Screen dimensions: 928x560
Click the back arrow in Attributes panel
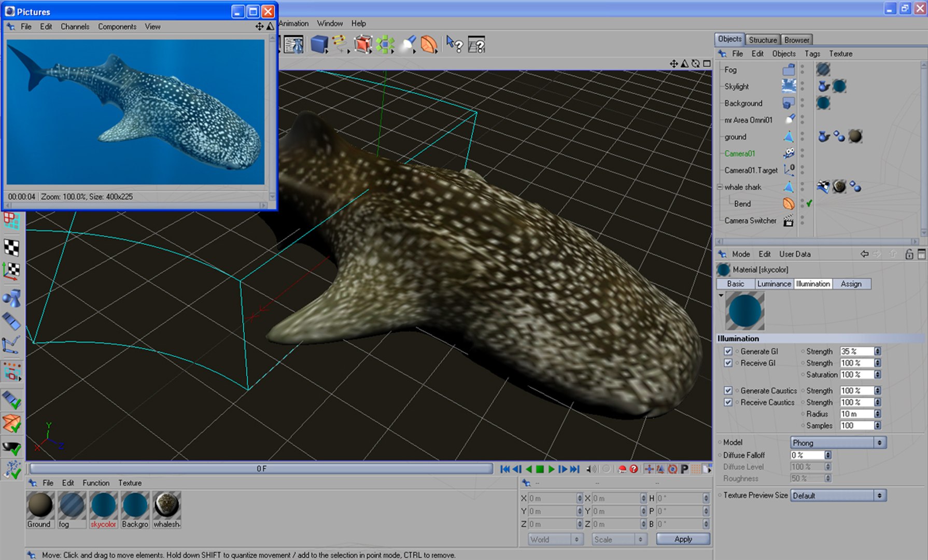[x=864, y=254]
